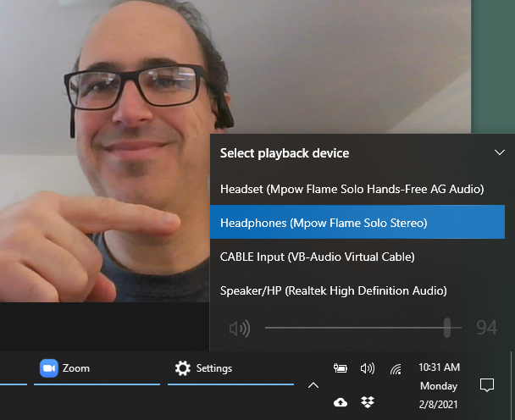Click the volume level value 94

tap(487, 328)
